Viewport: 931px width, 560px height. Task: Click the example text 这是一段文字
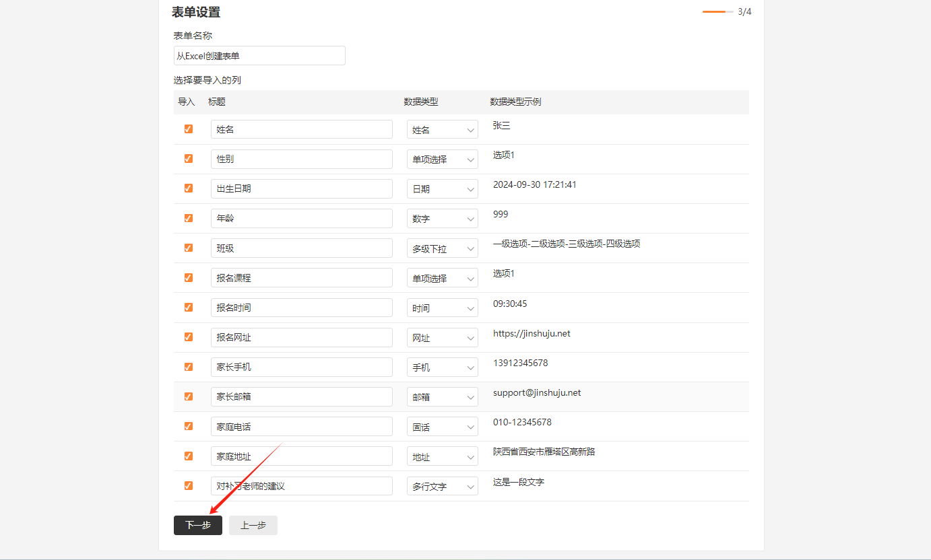point(519,482)
